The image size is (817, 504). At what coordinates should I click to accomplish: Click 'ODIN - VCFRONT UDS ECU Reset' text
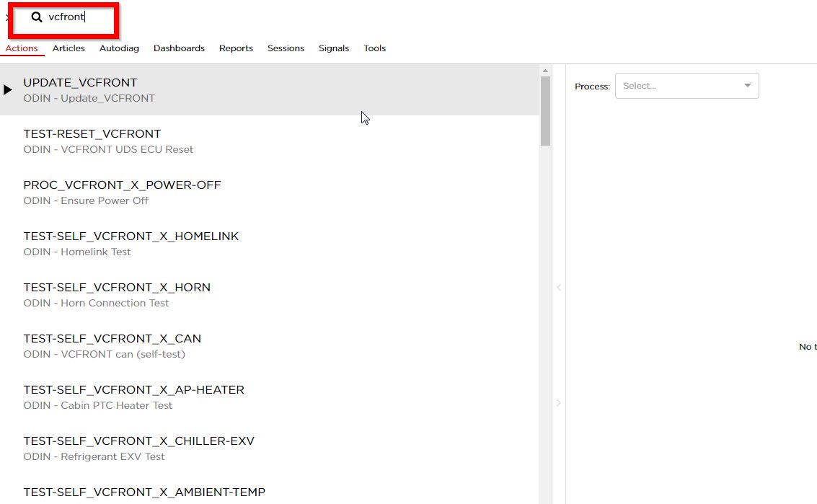click(108, 149)
